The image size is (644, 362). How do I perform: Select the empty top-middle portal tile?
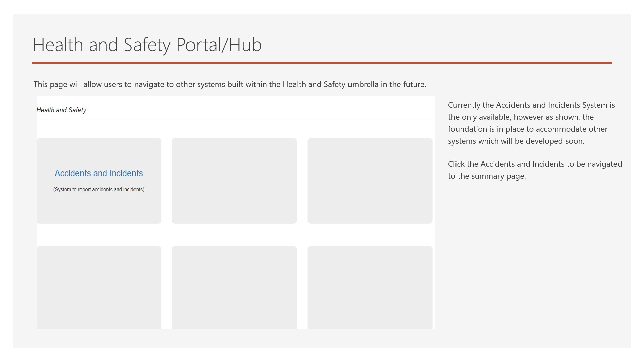coord(234,181)
